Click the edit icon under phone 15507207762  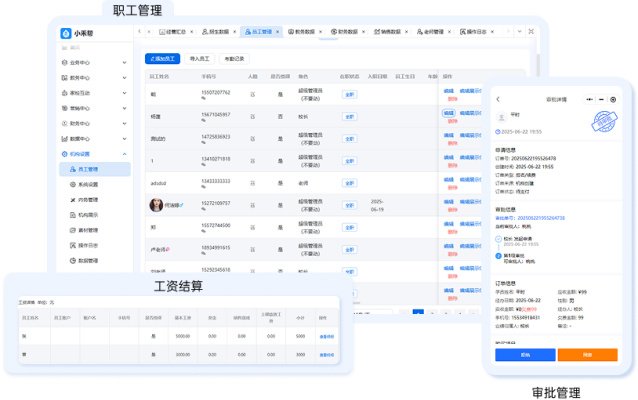tap(203, 98)
